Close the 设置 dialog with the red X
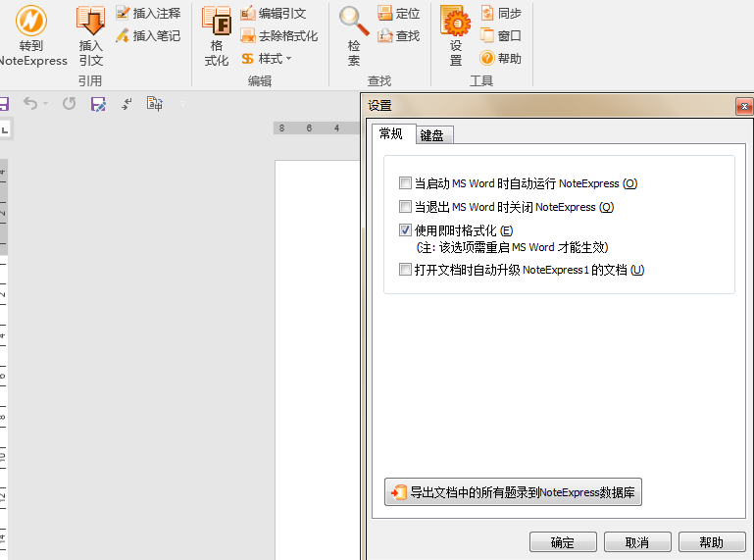The width and height of the screenshot is (754, 560). (x=744, y=106)
